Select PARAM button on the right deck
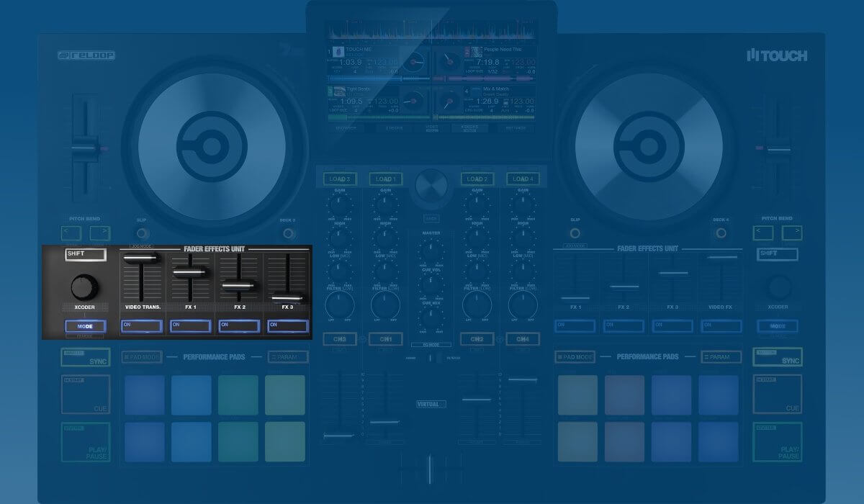 pos(722,356)
